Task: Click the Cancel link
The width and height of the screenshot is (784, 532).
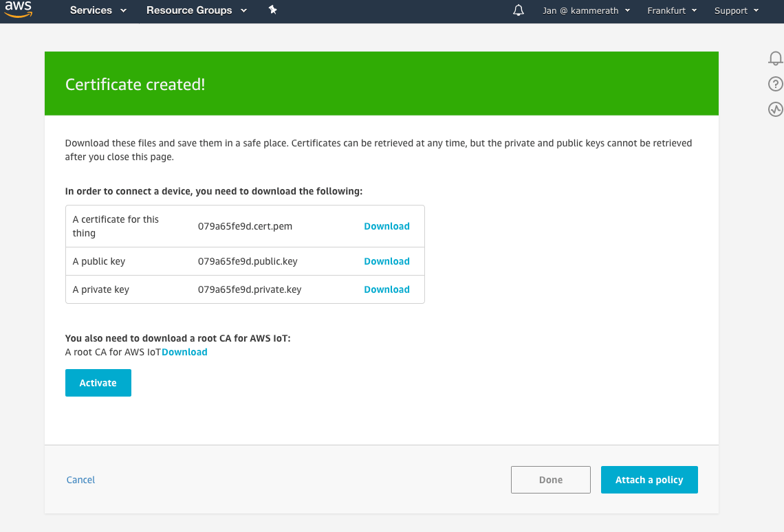Action: pos(80,480)
